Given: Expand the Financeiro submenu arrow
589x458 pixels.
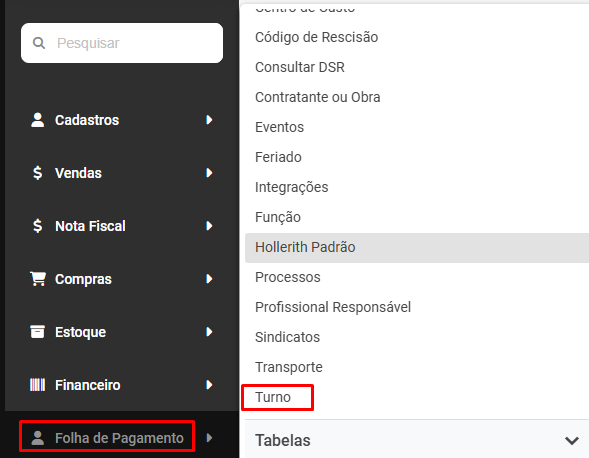Looking at the screenshot, I should [209, 385].
